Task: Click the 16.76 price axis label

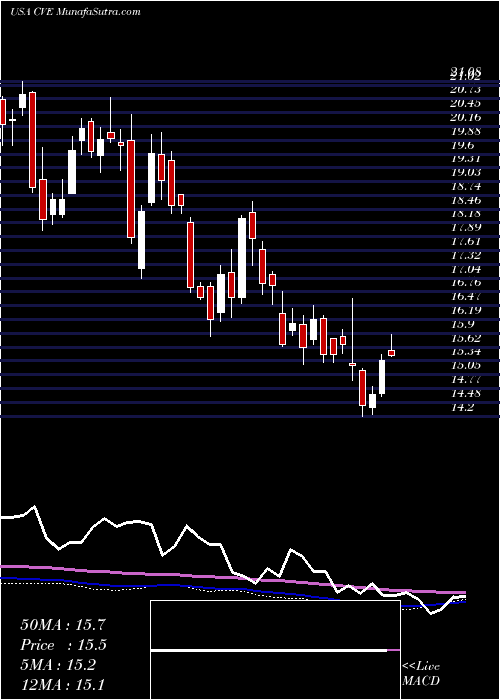Action: 466,283
